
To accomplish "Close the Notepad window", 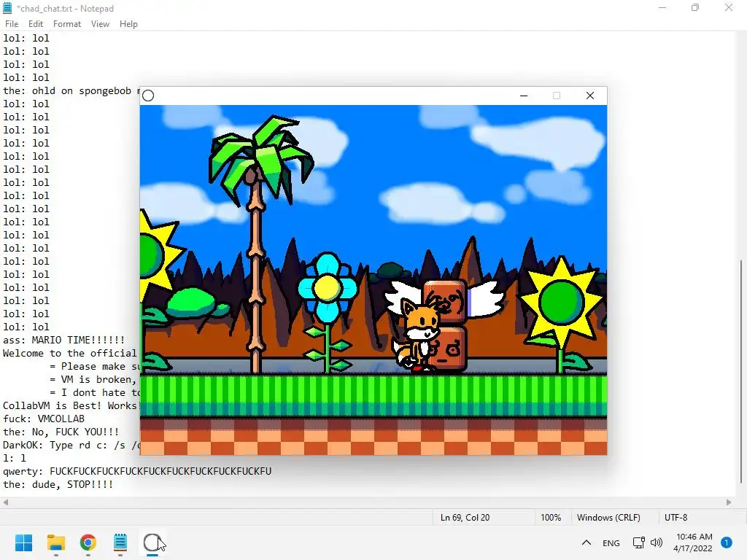I will coord(729,8).
